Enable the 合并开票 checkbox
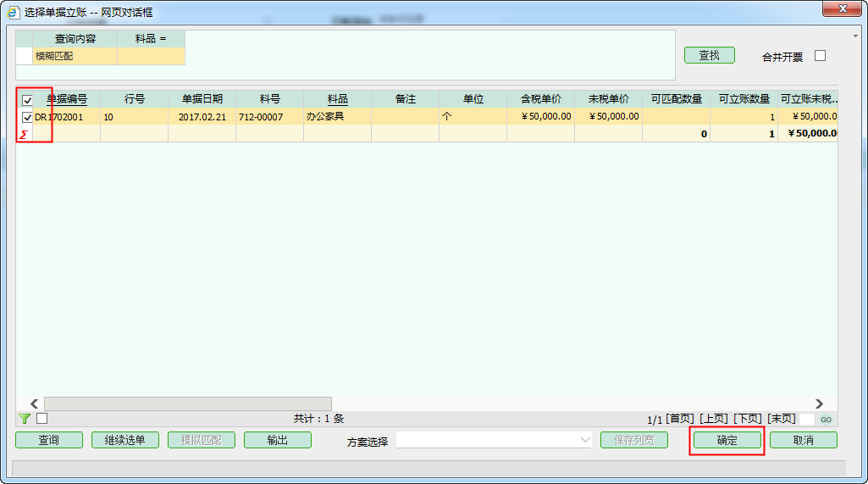Viewport: 868px width, 484px height. [x=820, y=56]
